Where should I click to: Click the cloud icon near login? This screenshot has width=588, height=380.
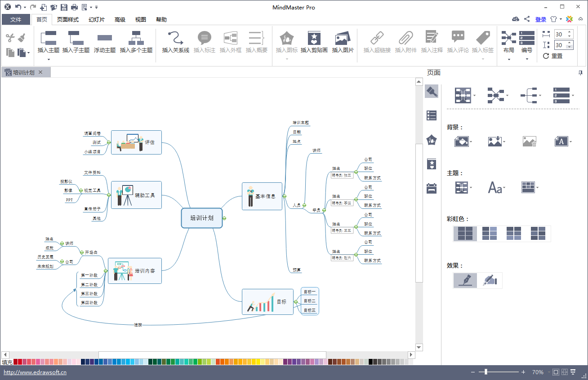(516, 19)
